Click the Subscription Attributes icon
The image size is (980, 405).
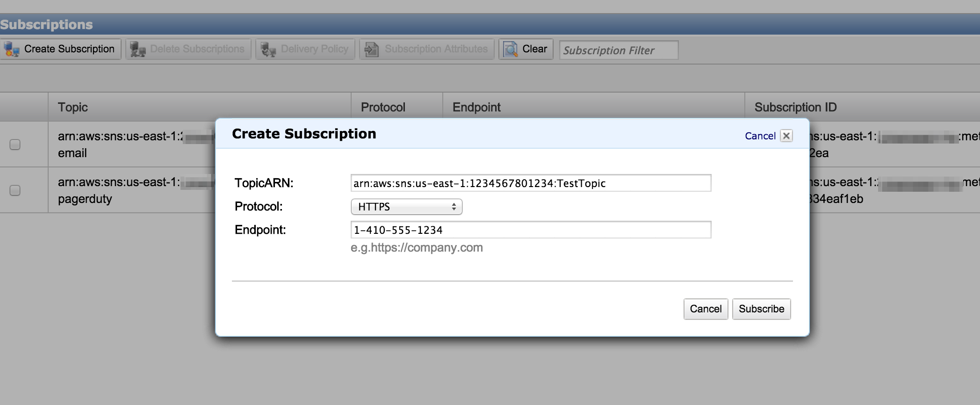pyautogui.click(x=372, y=49)
